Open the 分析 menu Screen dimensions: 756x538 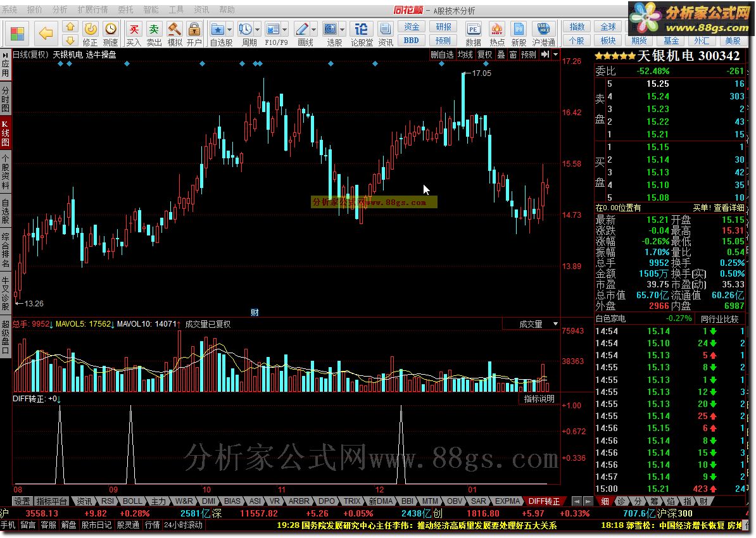point(60,9)
